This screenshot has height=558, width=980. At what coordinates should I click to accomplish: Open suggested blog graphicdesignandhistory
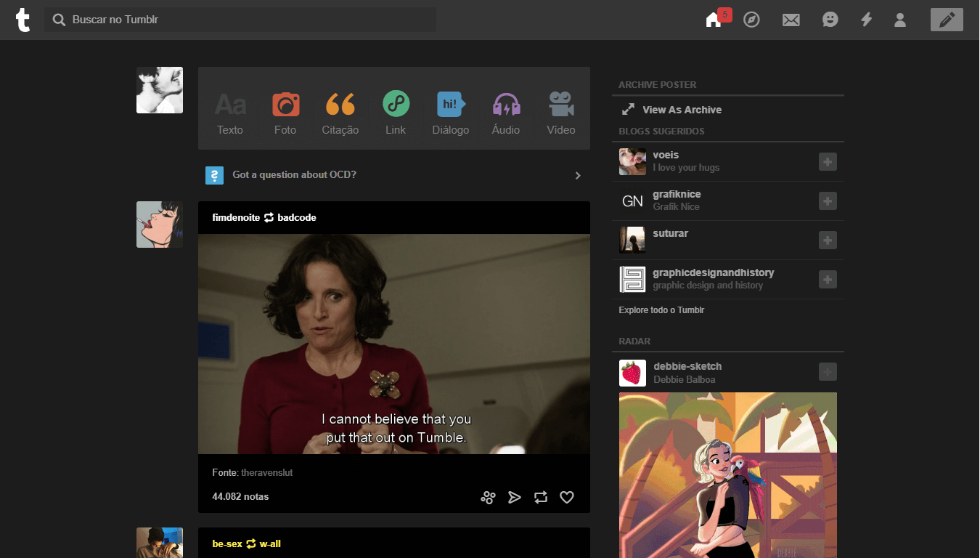click(x=714, y=272)
